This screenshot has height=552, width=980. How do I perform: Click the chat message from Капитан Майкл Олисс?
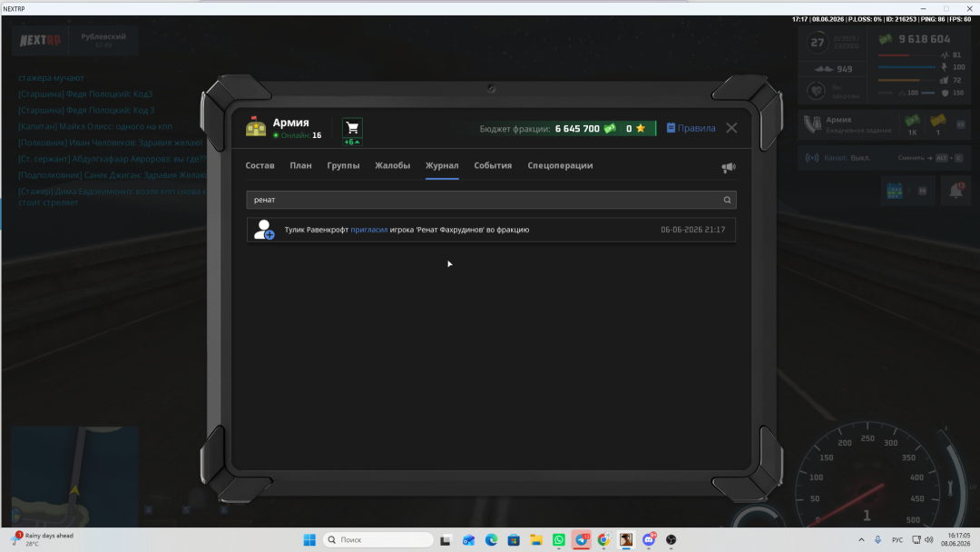coord(95,126)
